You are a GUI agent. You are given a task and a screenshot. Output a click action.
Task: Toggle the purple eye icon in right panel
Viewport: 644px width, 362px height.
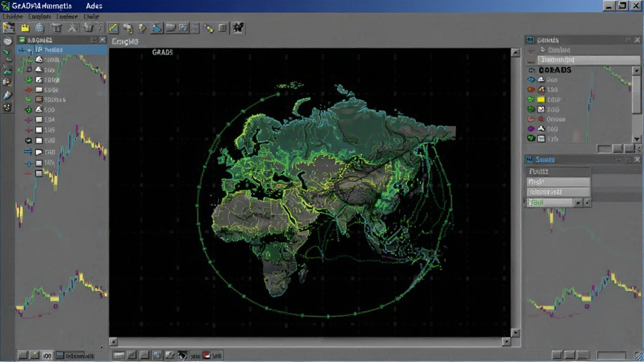pos(531,129)
